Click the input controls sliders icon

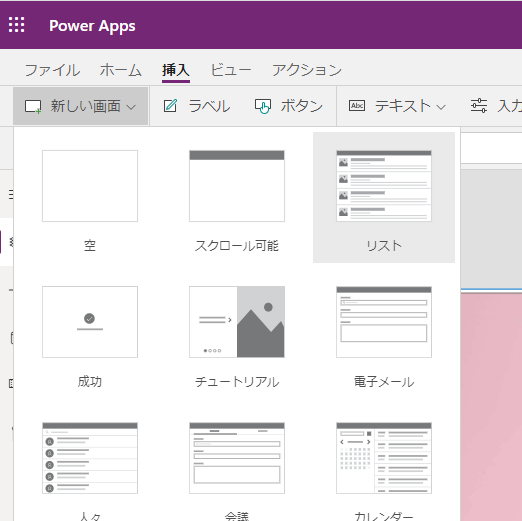pyautogui.click(x=479, y=106)
